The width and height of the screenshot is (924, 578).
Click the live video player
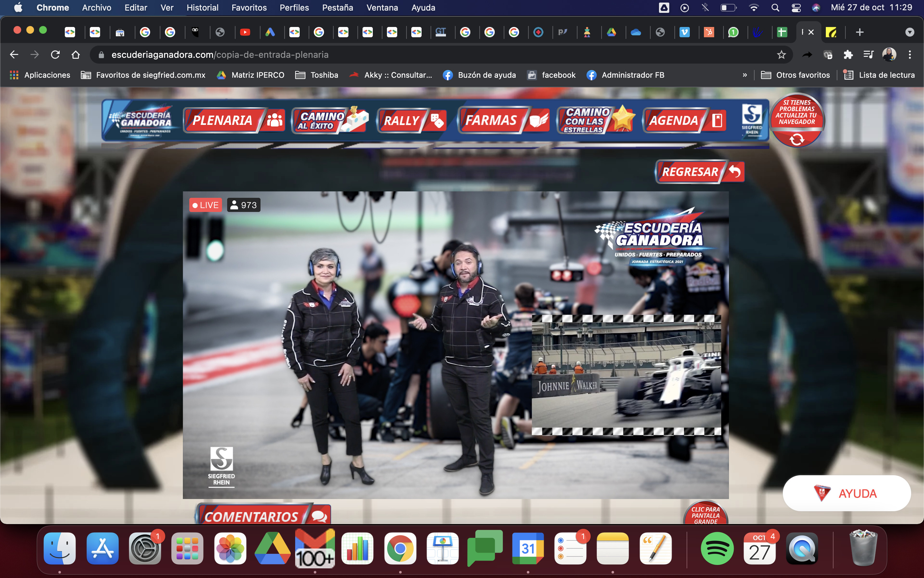click(x=456, y=345)
